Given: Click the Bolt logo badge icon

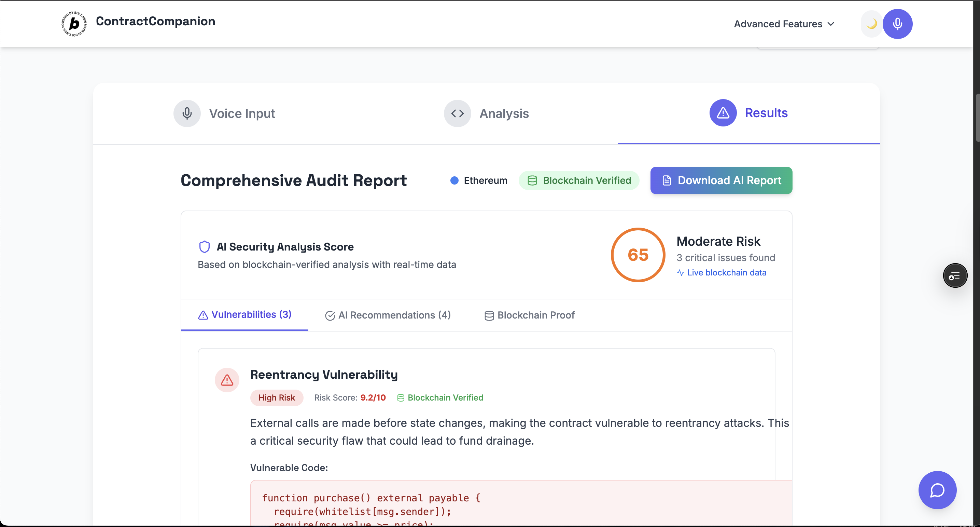Looking at the screenshot, I should coord(74,24).
